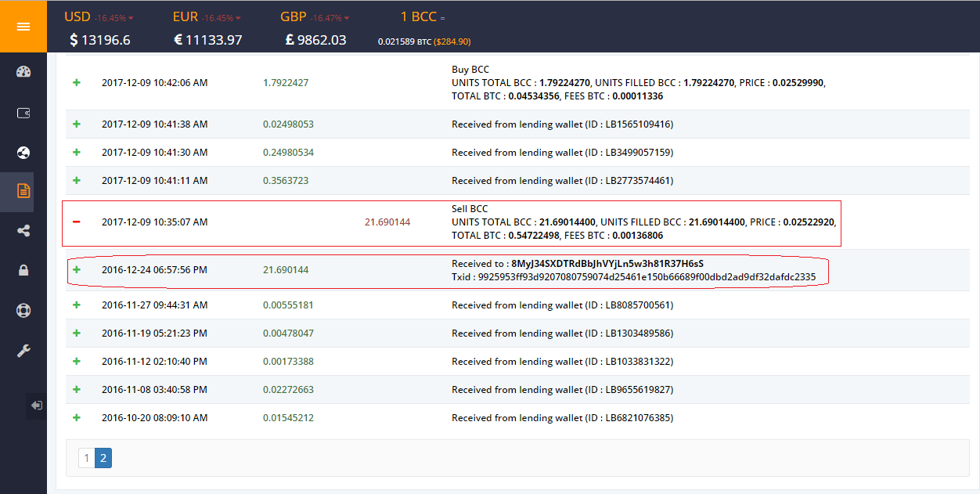Click the credited amount 0.3563723
980x494 pixels.
tap(286, 181)
